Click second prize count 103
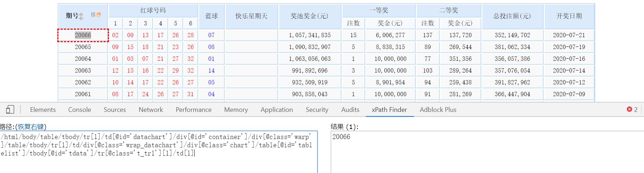The height and width of the screenshot is (173, 644). pyautogui.click(x=428, y=70)
